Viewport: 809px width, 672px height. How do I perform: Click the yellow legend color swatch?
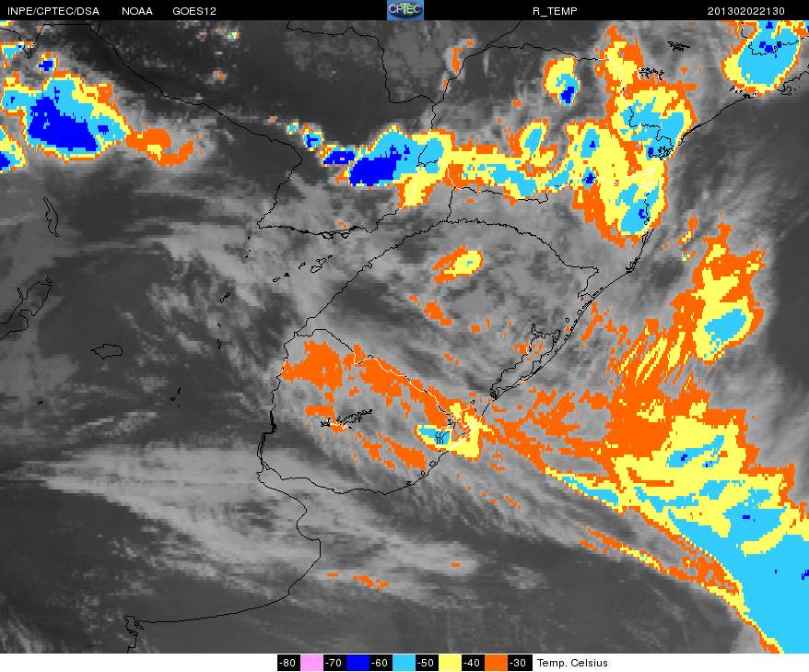[x=450, y=663]
